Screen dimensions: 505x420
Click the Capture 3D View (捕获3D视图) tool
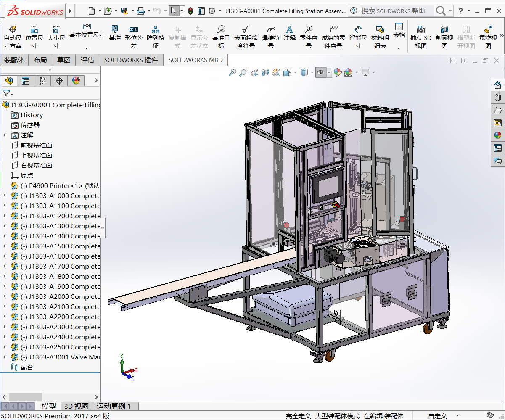(421, 37)
